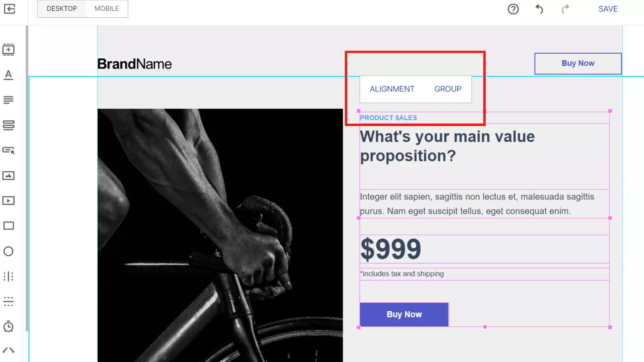This screenshot has height=362, width=644.
Task: Insert a paragraph text block
Action: (8, 100)
